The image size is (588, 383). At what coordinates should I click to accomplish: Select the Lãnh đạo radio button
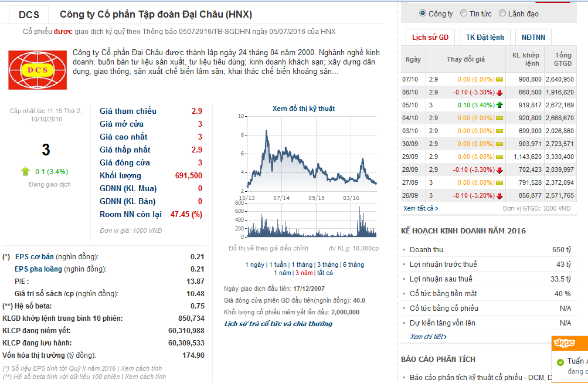pos(502,13)
